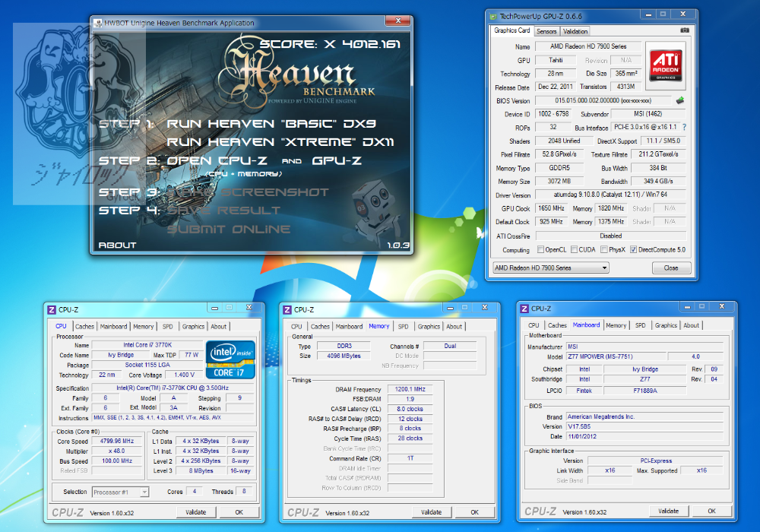Click the mainboard model Z77 MPOWER (MS-7751) field

615,356
